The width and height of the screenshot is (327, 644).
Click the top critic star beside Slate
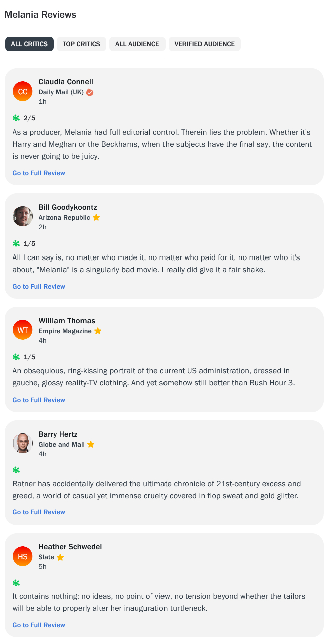60,557
